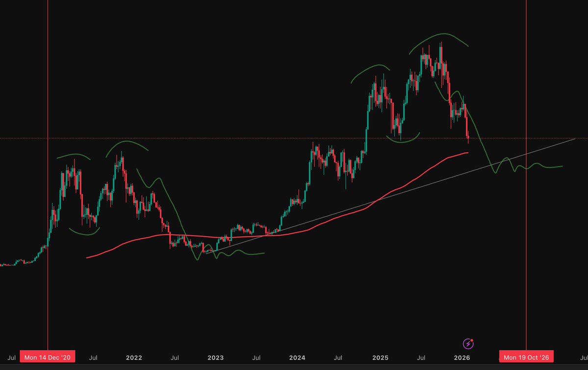Screen dimensions: 588x370
Task: Open the notification dot on the lightning icon
Action: coord(471,341)
